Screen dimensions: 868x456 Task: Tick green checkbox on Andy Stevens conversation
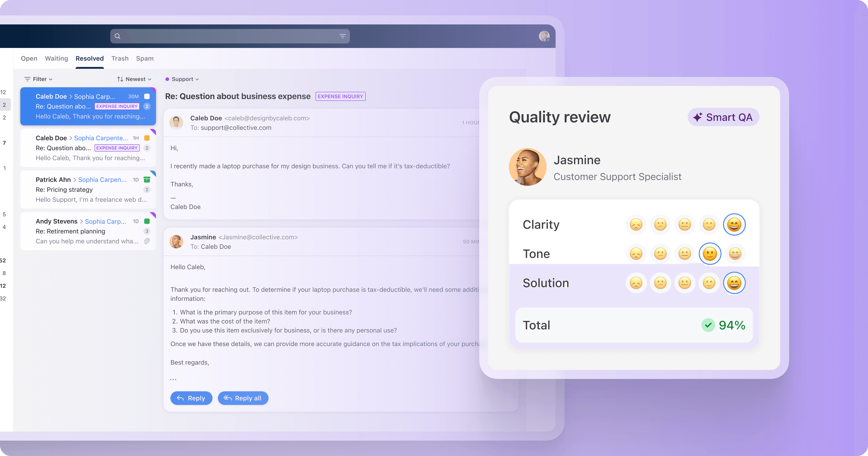(x=147, y=221)
